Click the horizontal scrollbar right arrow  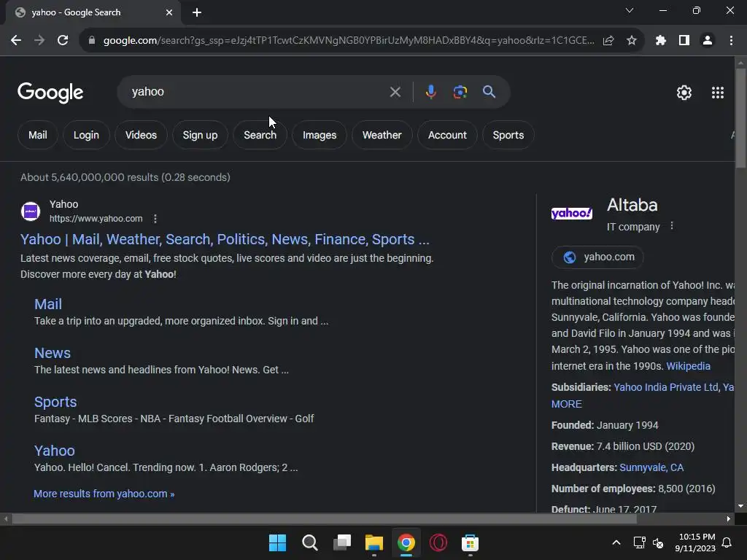[x=729, y=519]
